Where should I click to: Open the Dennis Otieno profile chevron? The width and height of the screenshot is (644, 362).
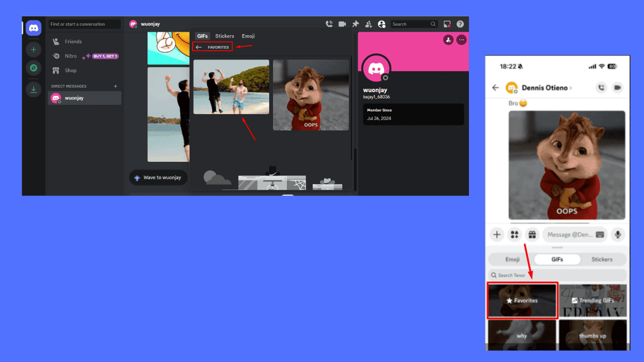(x=571, y=88)
